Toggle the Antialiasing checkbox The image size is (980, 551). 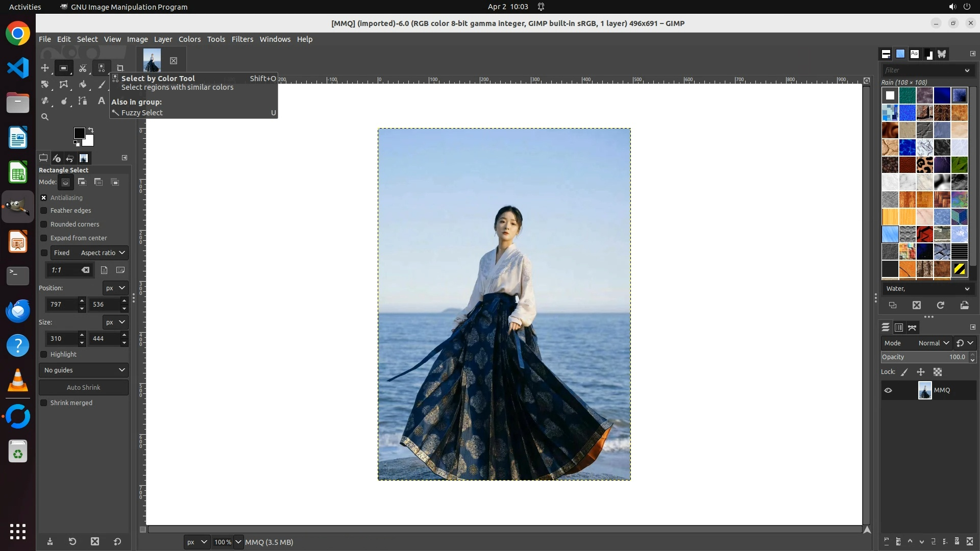(x=44, y=198)
